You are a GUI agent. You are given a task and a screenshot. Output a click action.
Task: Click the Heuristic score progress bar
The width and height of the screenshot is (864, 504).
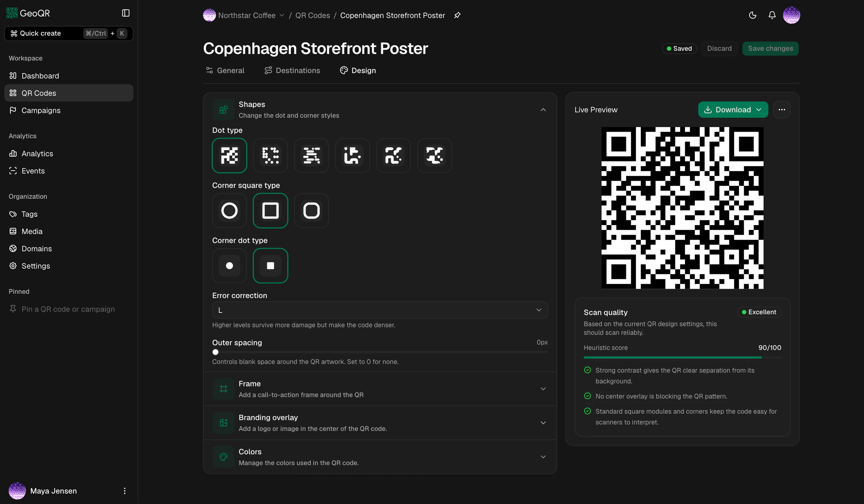682,357
